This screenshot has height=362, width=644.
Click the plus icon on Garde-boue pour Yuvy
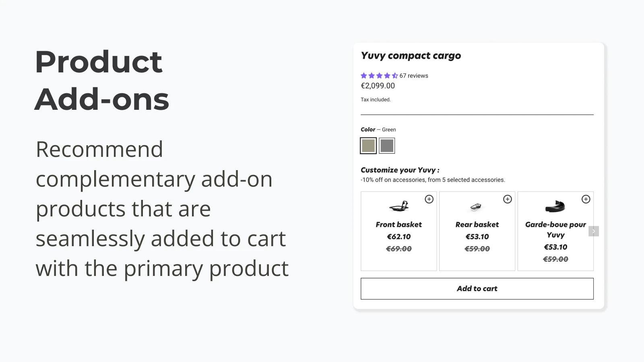(x=586, y=199)
